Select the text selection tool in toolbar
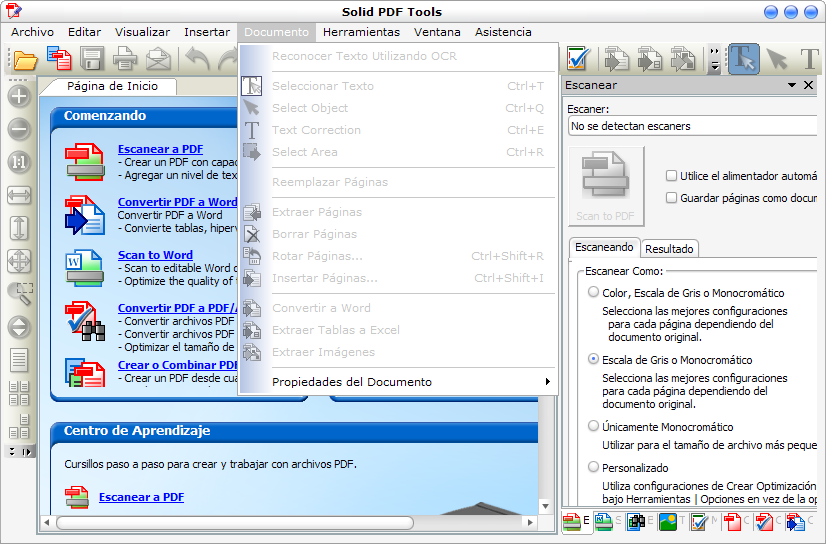The image size is (826, 544). (x=742, y=59)
